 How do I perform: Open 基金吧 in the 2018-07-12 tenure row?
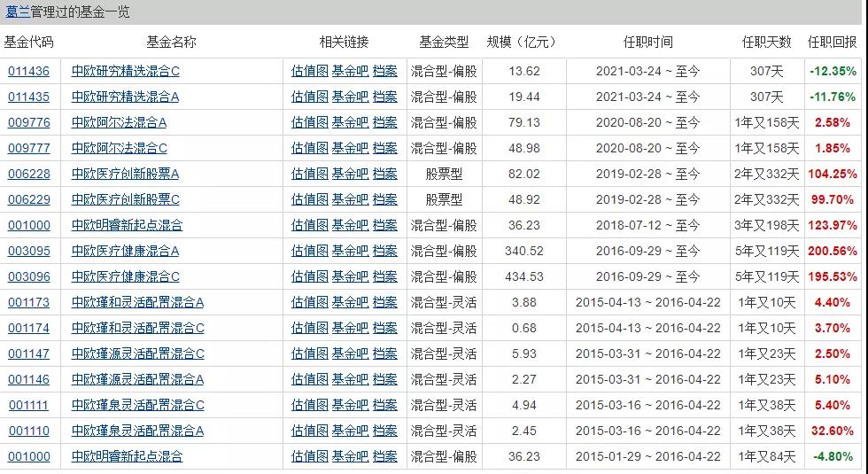351,225
